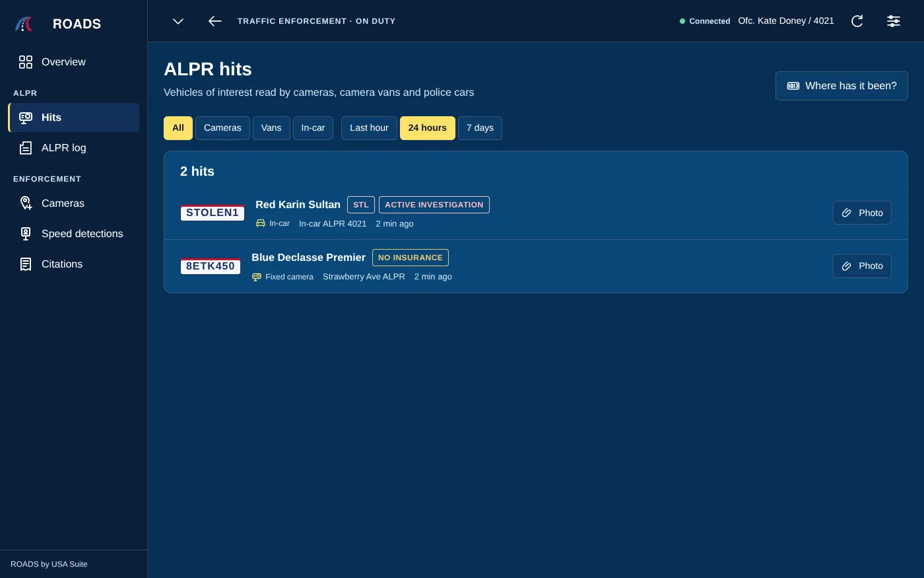Select the Last hour time range
The image size is (924, 578).
tap(369, 128)
